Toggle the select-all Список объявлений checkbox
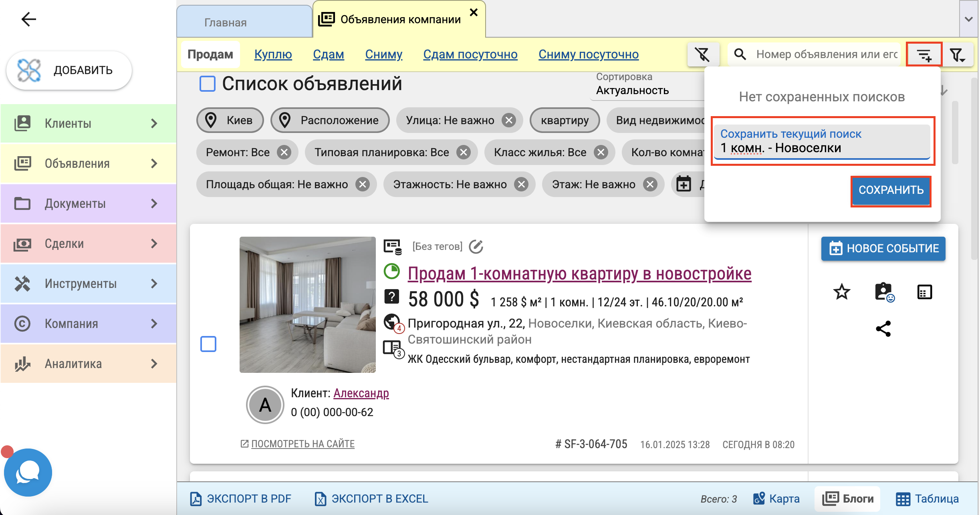The image size is (980, 515). tap(208, 84)
